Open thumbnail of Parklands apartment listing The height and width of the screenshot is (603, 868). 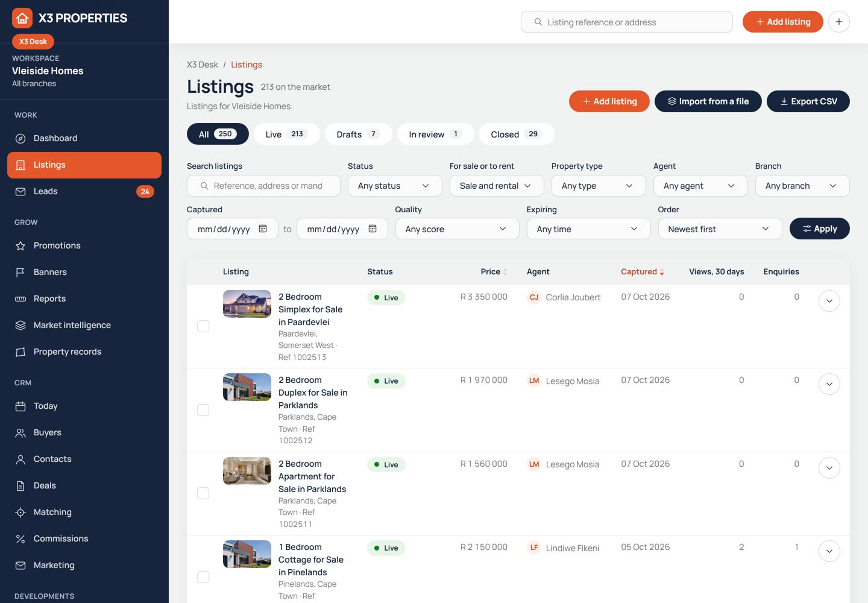tap(247, 471)
